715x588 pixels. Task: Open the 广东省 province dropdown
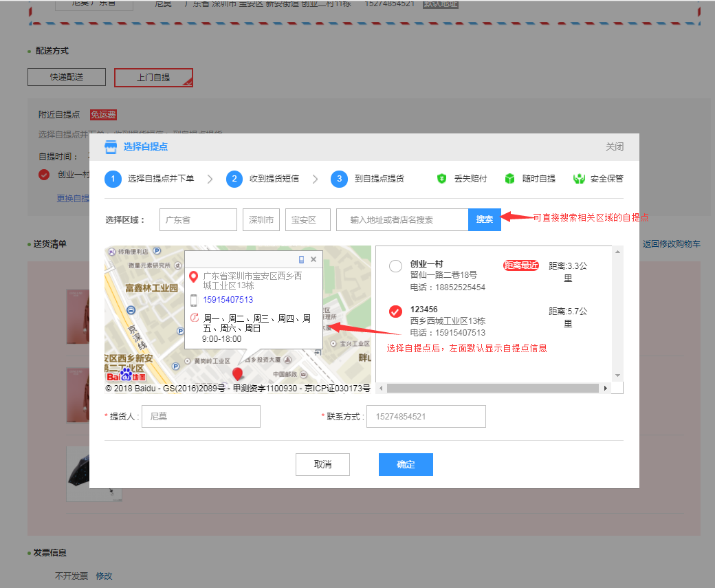coord(198,220)
